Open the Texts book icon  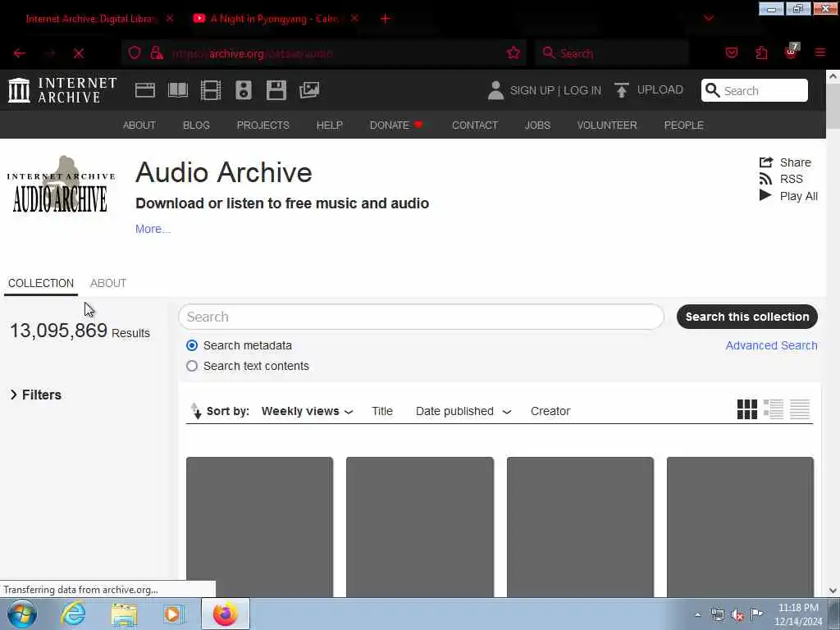click(x=178, y=90)
